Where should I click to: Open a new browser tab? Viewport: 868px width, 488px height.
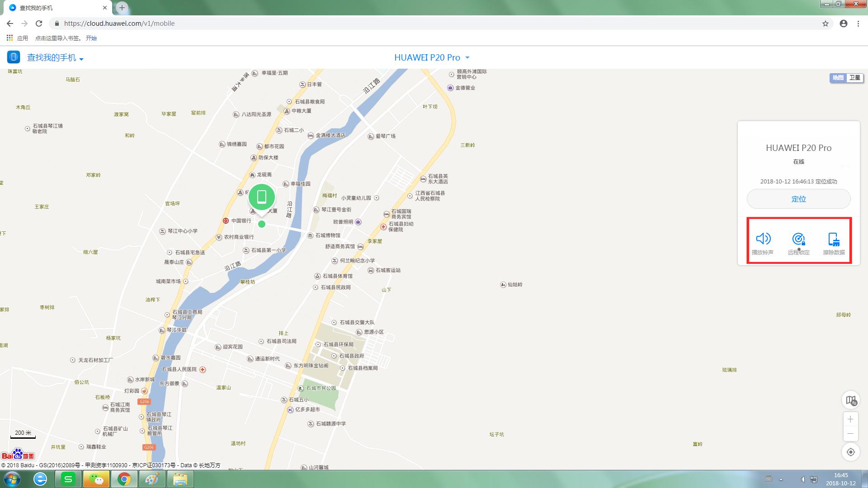tap(122, 7)
